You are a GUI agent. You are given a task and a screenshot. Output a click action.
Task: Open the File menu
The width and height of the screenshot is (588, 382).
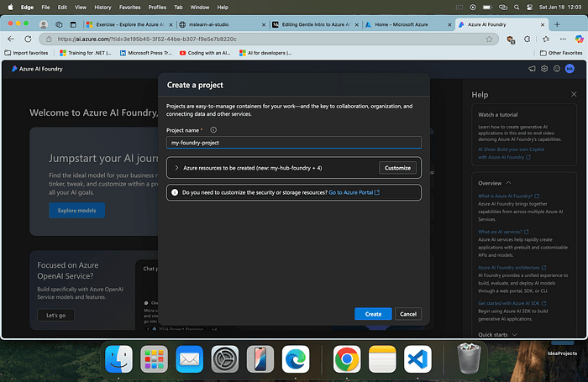pyautogui.click(x=45, y=7)
